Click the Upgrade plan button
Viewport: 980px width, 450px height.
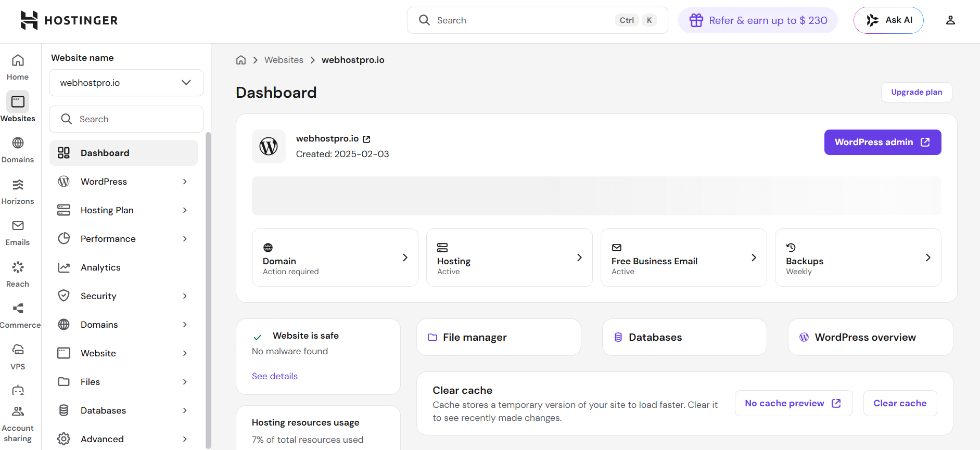point(917,92)
